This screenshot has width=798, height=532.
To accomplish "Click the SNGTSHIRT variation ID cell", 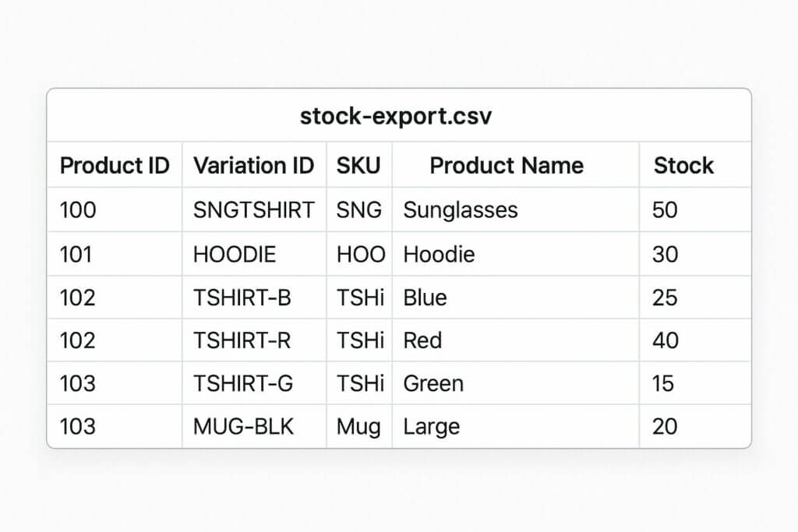I will (254, 210).
